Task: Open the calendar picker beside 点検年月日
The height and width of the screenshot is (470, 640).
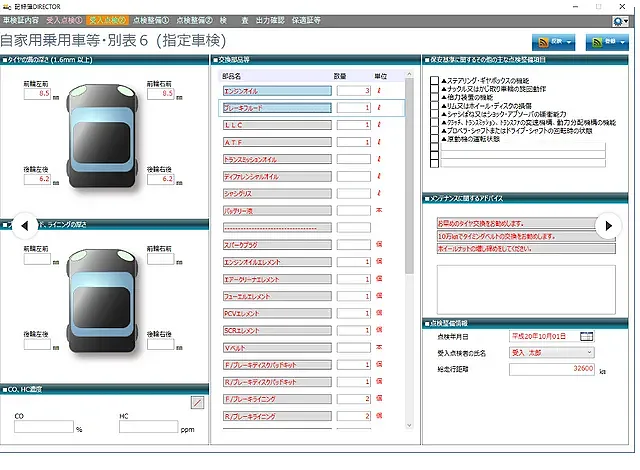Action: click(x=586, y=336)
